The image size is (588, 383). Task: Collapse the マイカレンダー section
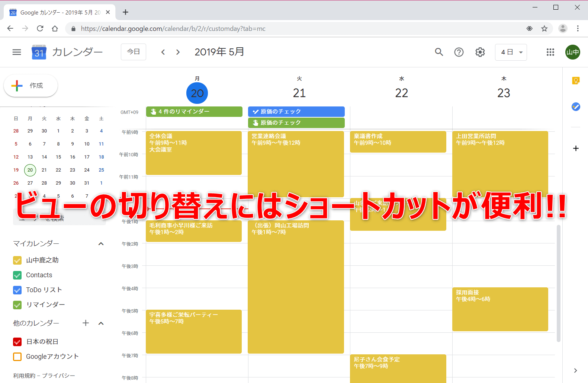pyautogui.click(x=101, y=244)
